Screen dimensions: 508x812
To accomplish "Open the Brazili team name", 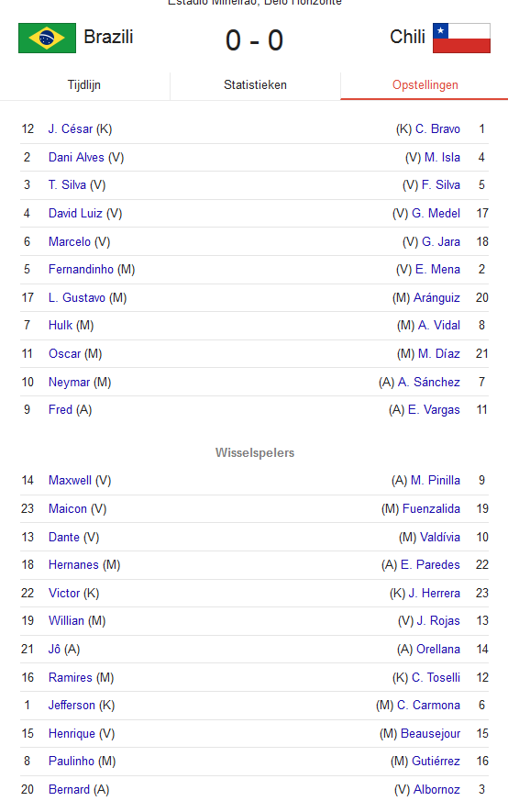I will point(108,38).
